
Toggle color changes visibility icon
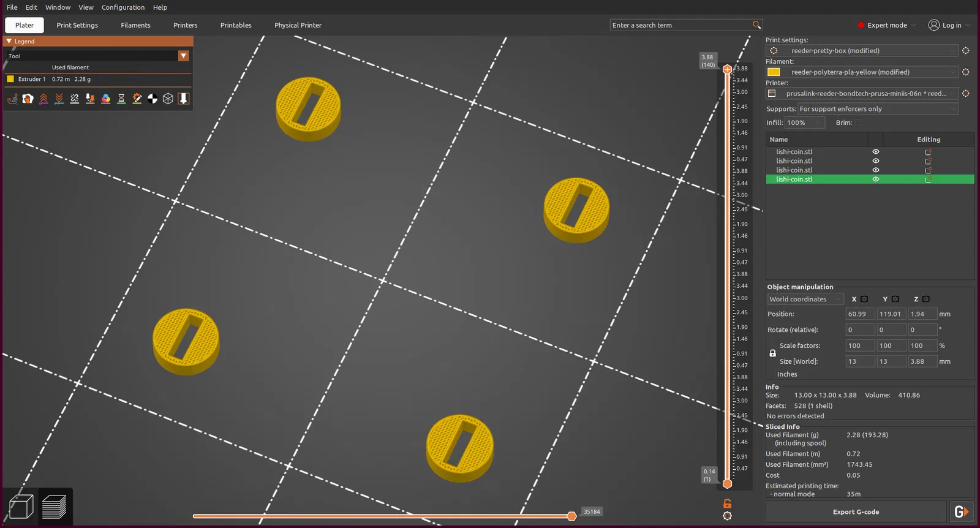coord(106,99)
